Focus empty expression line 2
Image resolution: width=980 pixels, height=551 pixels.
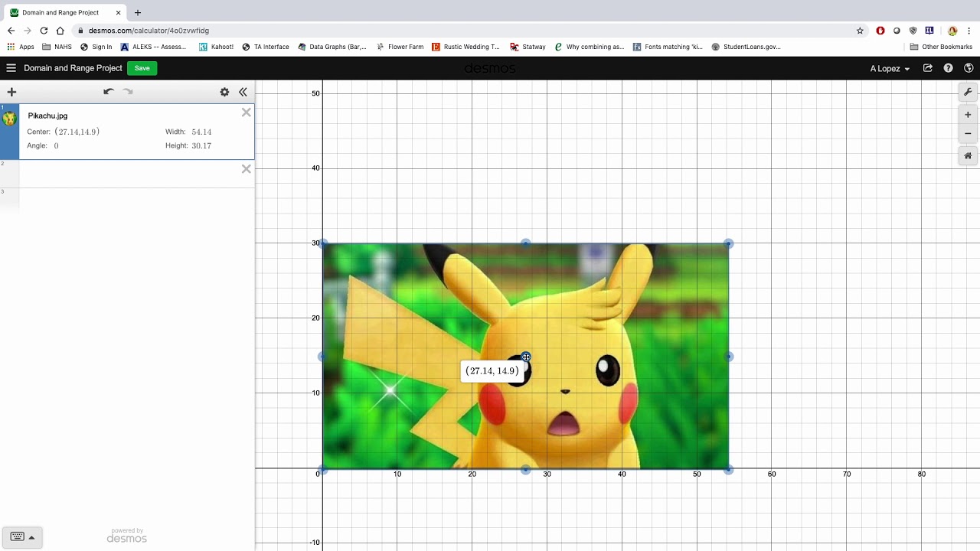point(130,174)
